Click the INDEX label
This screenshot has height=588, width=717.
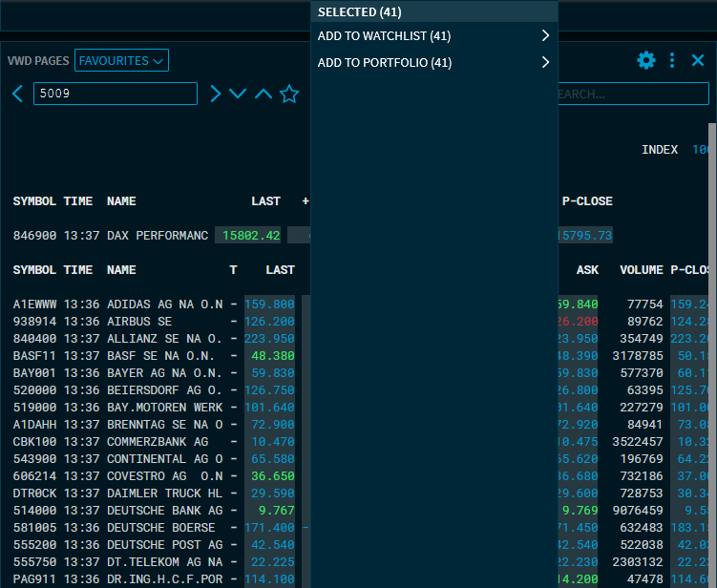659,150
